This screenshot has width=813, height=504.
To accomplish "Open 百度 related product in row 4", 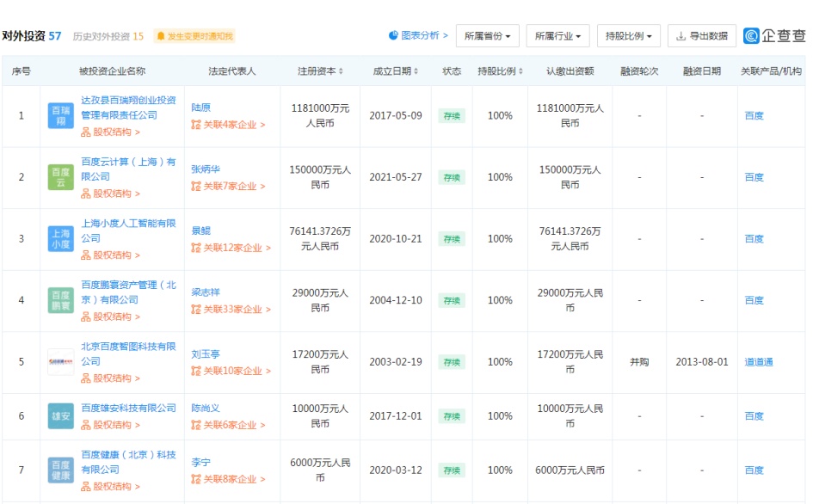I will pyautogui.click(x=754, y=300).
